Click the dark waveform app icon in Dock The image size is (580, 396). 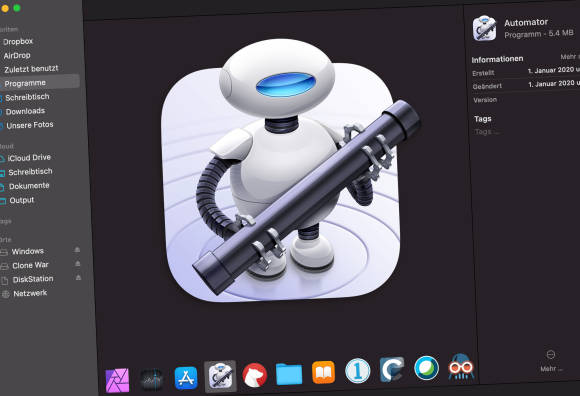pos(152,379)
